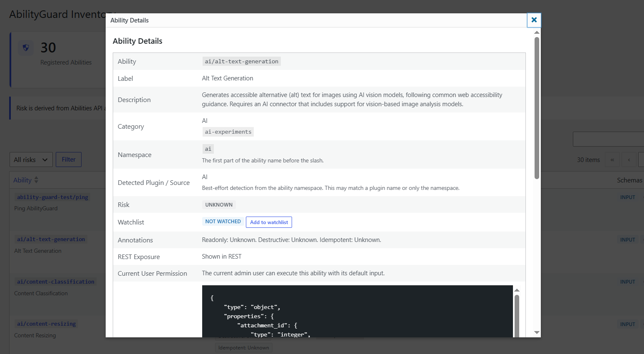Open ai/alt-text-generation link in background list
The width and height of the screenshot is (644, 354).
(x=51, y=239)
